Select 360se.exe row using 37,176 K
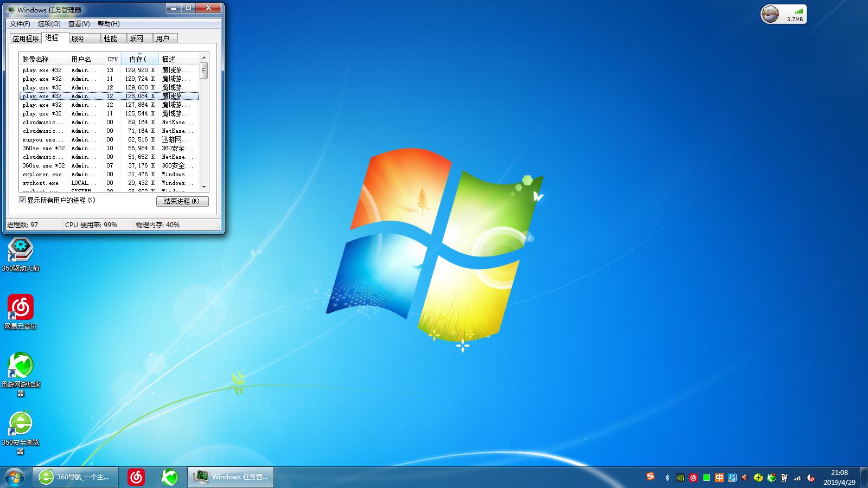Screen dimensions: 868x488 point(109,165)
